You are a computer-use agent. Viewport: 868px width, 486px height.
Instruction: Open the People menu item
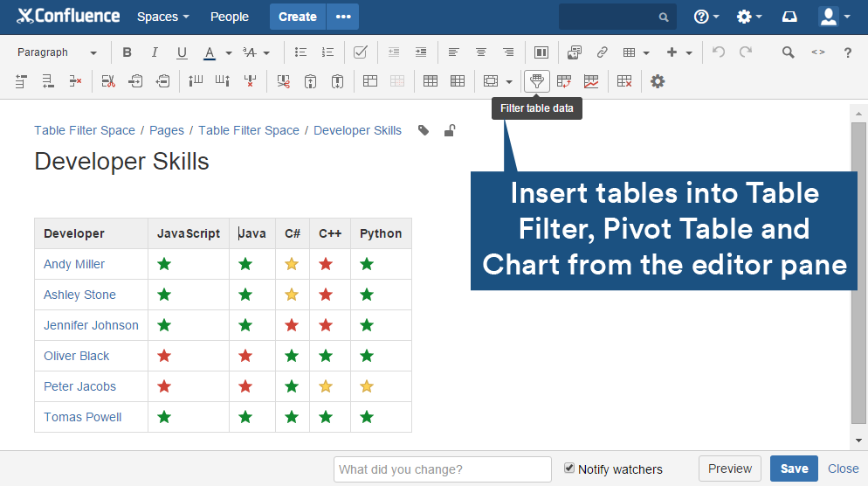tap(229, 17)
